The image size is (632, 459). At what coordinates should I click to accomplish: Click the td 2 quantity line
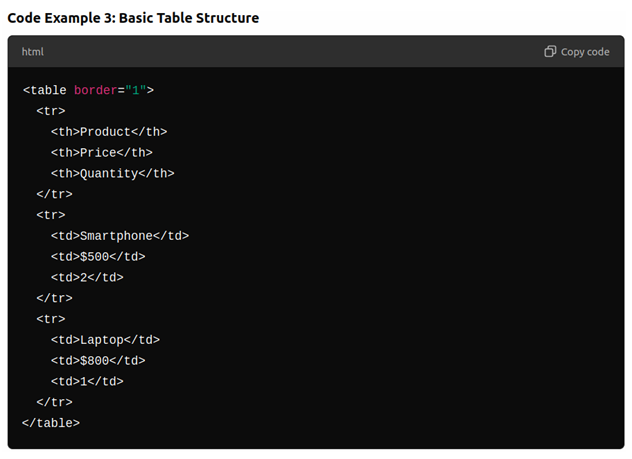point(87,278)
